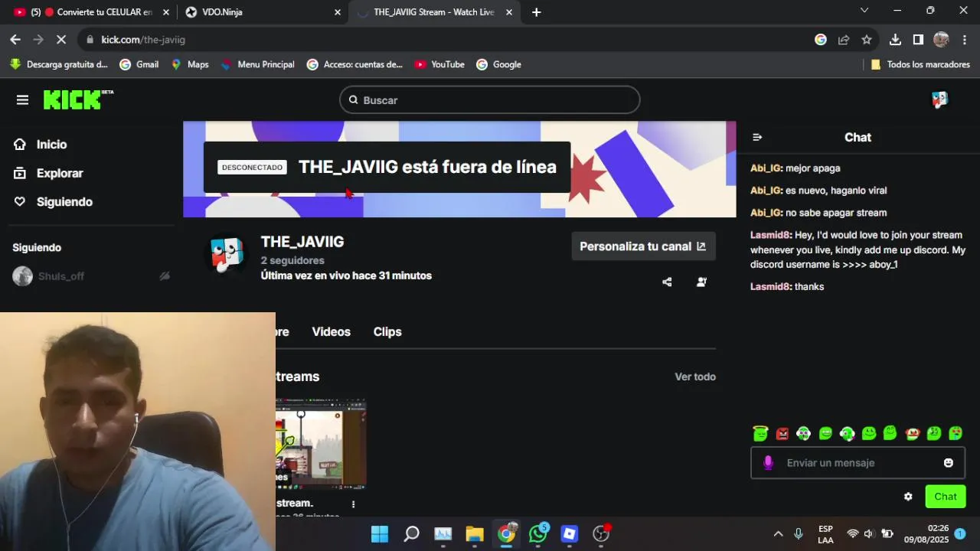The height and width of the screenshot is (551, 980).
Task: Open Chrome three-dot menu
Action: tap(965, 40)
